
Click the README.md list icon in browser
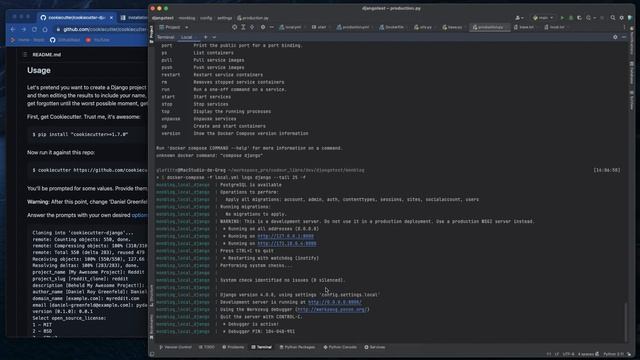[25, 54]
